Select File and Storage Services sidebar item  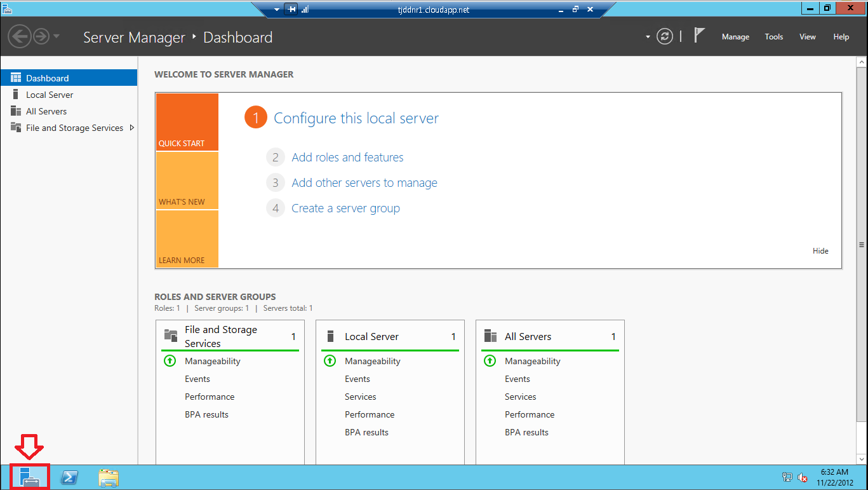[x=69, y=128]
